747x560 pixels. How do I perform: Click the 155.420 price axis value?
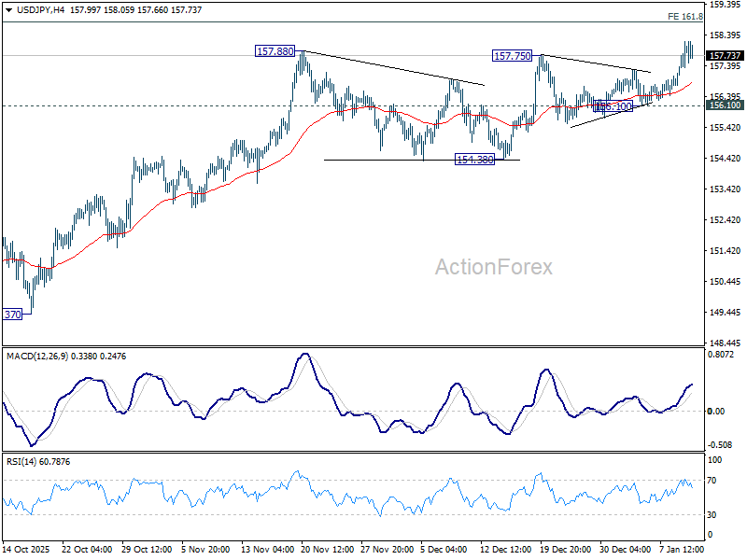coord(725,128)
